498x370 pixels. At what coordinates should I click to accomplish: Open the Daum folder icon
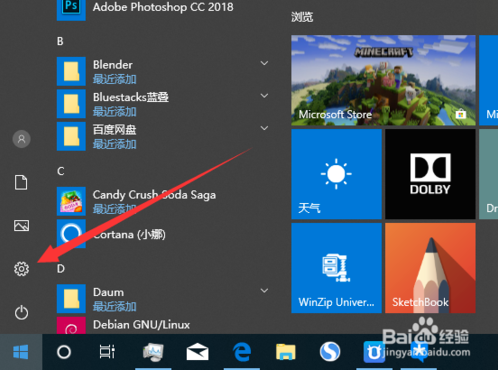[71, 299]
